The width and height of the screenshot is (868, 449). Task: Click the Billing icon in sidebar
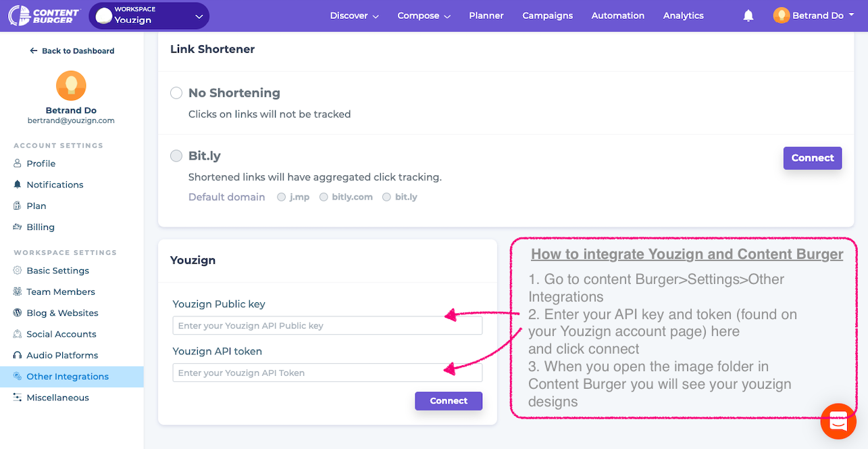[x=18, y=227]
